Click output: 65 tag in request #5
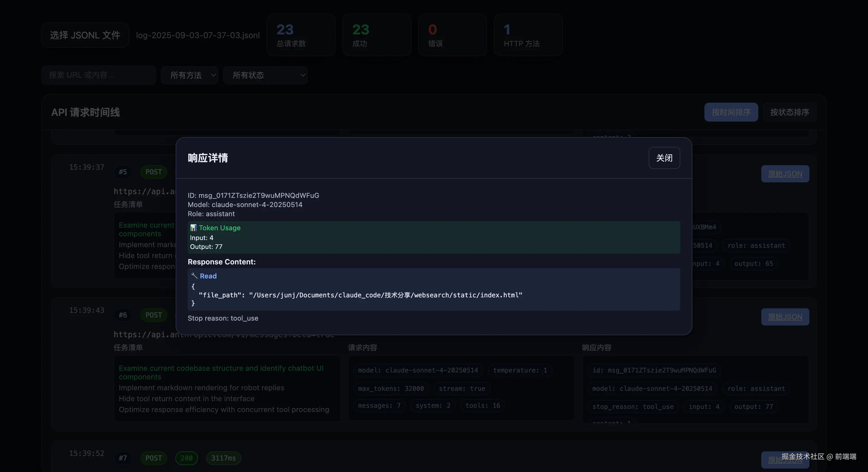Image resolution: width=868 pixels, height=472 pixels. click(753, 264)
